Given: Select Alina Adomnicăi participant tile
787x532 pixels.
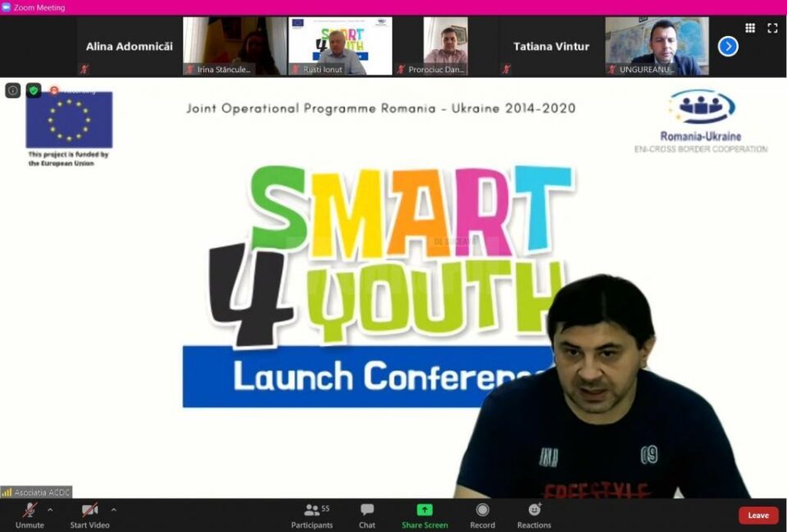Looking at the screenshot, I should click(x=130, y=46).
